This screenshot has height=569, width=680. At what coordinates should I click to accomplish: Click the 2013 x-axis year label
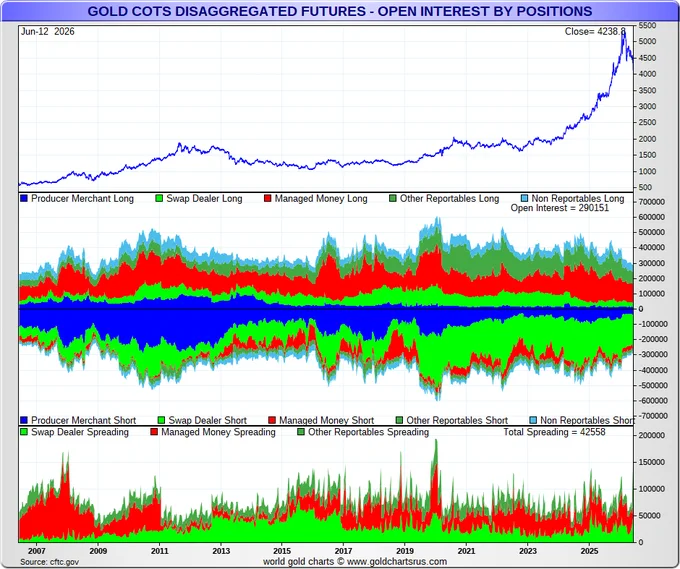tap(221, 551)
